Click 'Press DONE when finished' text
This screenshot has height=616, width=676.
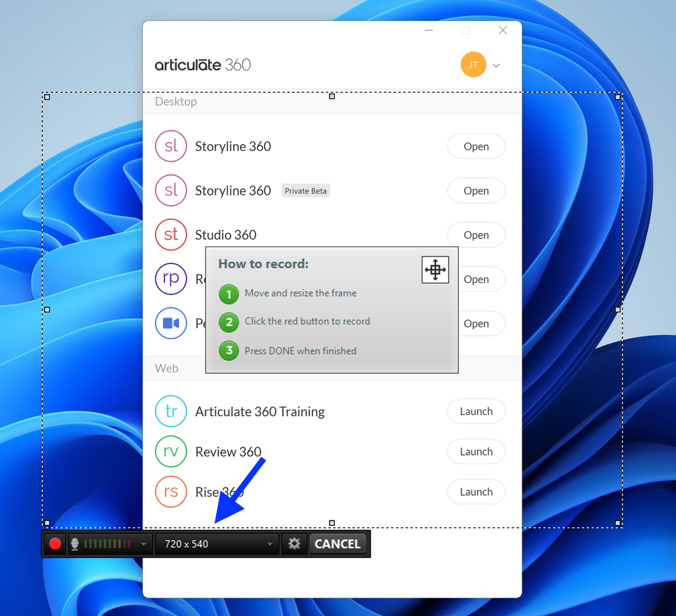tap(300, 351)
